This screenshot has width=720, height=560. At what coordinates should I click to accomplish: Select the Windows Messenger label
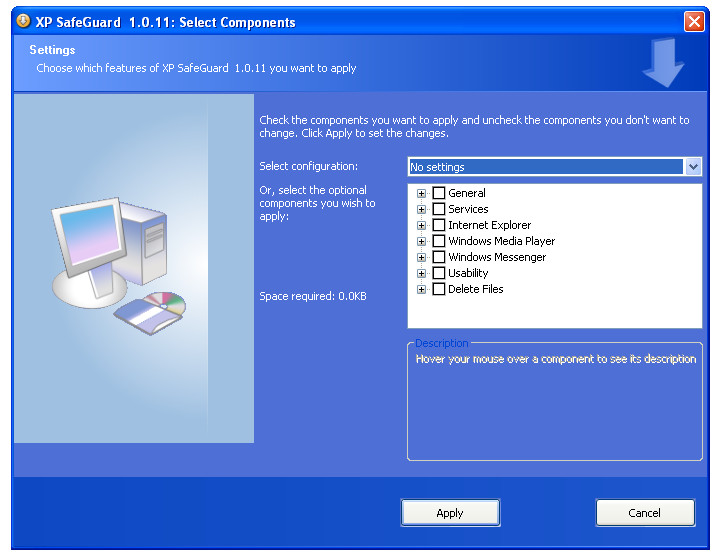coord(497,257)
